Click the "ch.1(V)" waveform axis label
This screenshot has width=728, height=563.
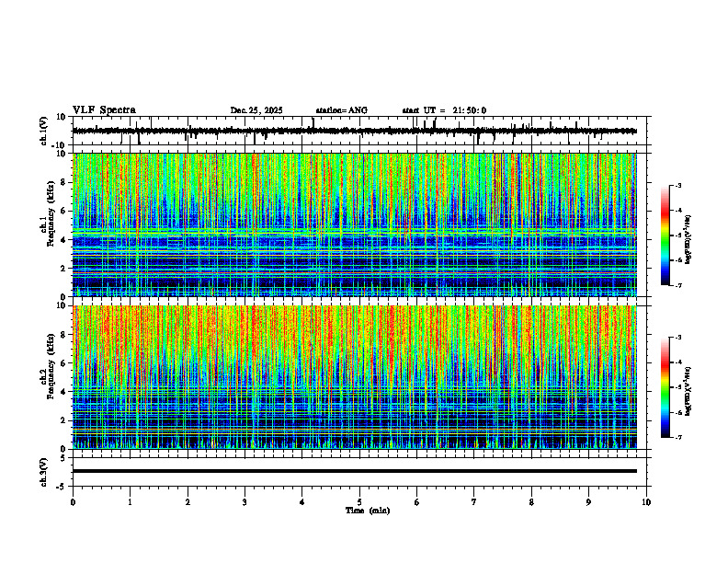tap(44, 131)
